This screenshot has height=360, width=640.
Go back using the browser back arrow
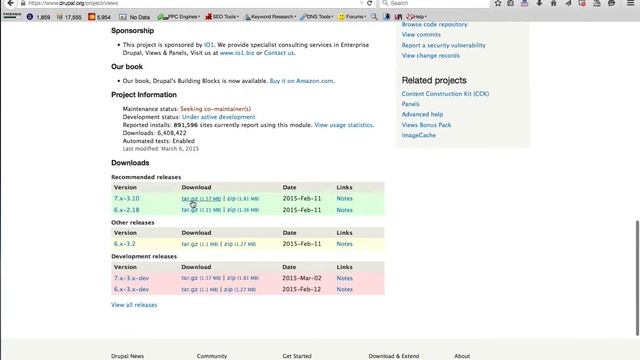(11, 3)
